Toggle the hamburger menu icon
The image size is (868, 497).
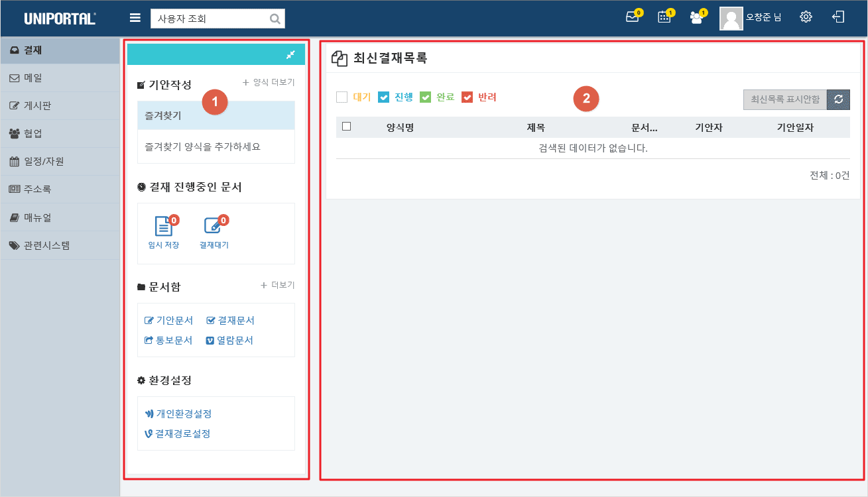(x=135, y=18)
